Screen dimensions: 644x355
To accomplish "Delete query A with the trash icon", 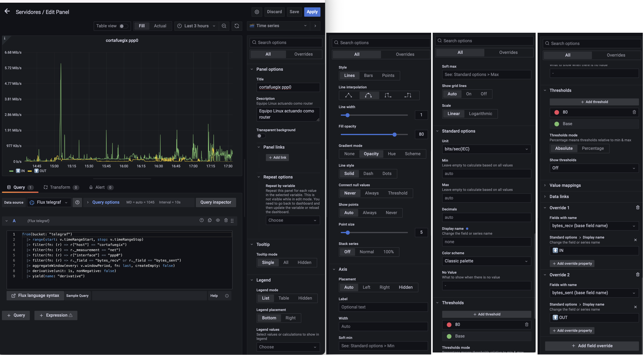I will [x=226, y=220].
